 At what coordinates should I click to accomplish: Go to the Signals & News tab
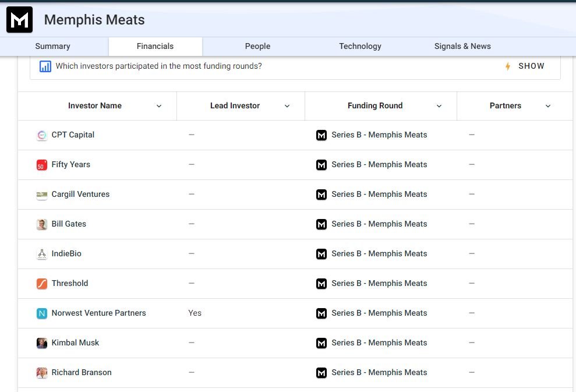462,46
